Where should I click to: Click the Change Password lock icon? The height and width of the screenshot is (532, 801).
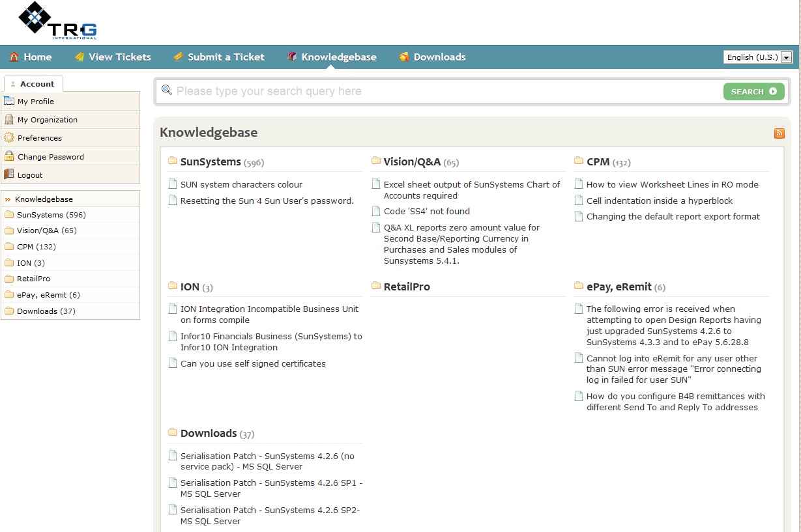[9, 156]
